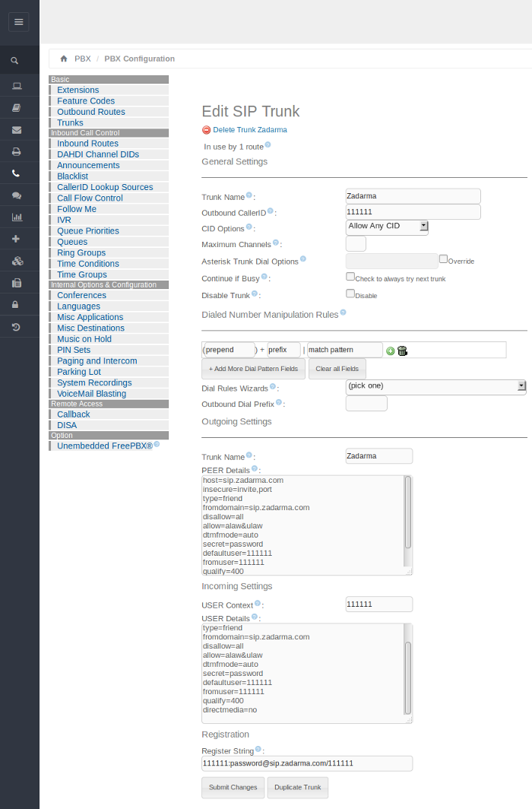The height and width of the screenshot is (809, 532).
Task: Open the desk phone icon in sidebar
Action: click(17, 283)
